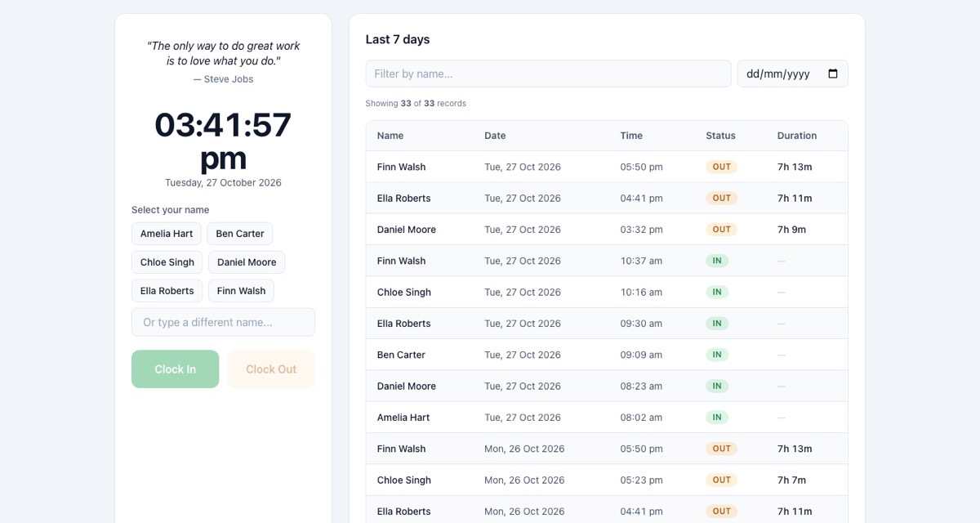980x523 pixels.
Task: Click the '09:30 am' time cell
Action: click(x=641, y=324)
